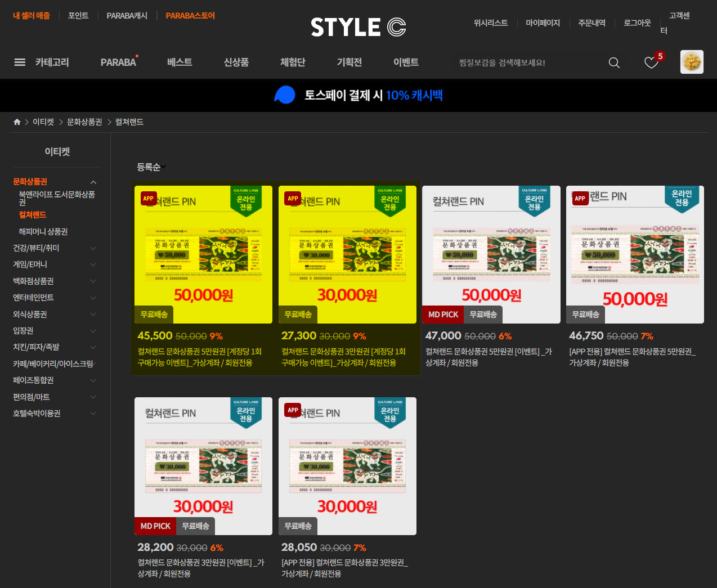Open 46,750 won APP 전용 5만원권 thumbnail
Screen dimensions: 717x588
click(635, 254)
